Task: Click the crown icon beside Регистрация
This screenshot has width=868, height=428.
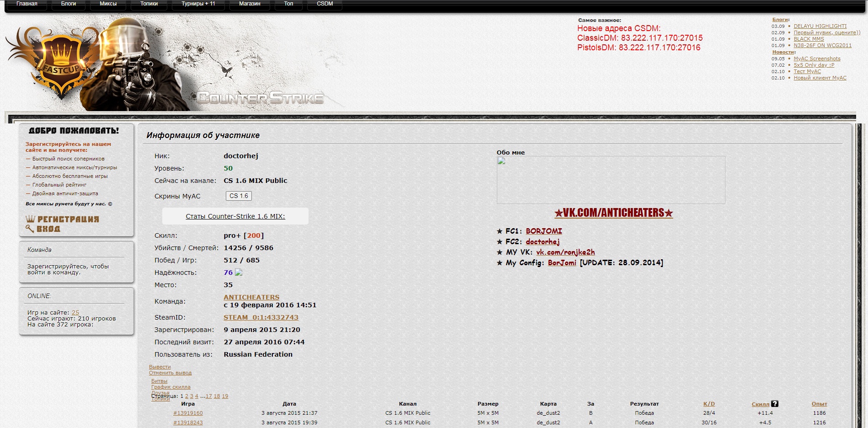Action: click(x=30, y=219)
